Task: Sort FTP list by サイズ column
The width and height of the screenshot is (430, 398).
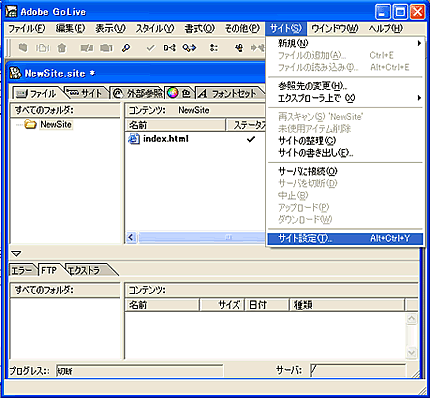Action: (x=222, y=305)
